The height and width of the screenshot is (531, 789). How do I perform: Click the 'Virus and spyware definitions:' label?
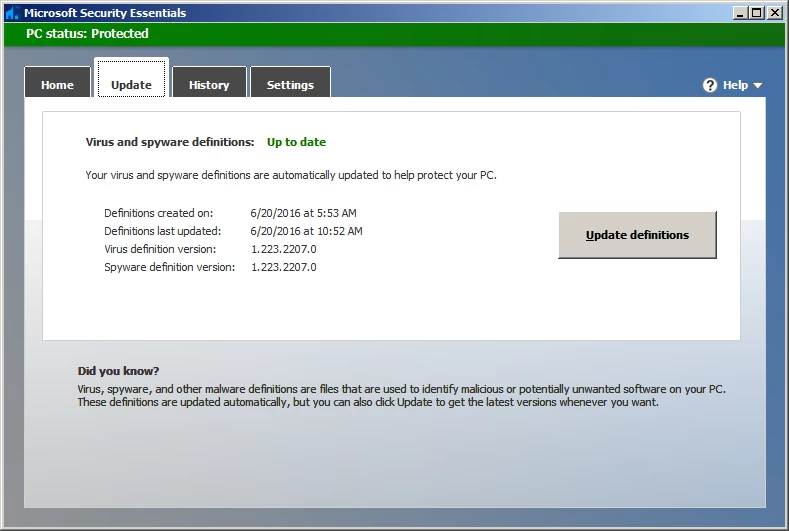pyautogui.click(x=170, y=142)
